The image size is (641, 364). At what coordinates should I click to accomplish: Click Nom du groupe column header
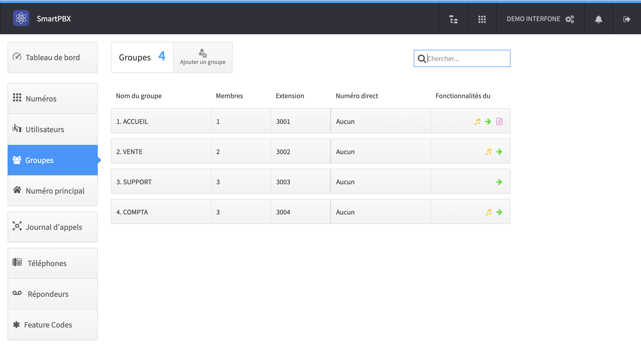tap(139, 96)
